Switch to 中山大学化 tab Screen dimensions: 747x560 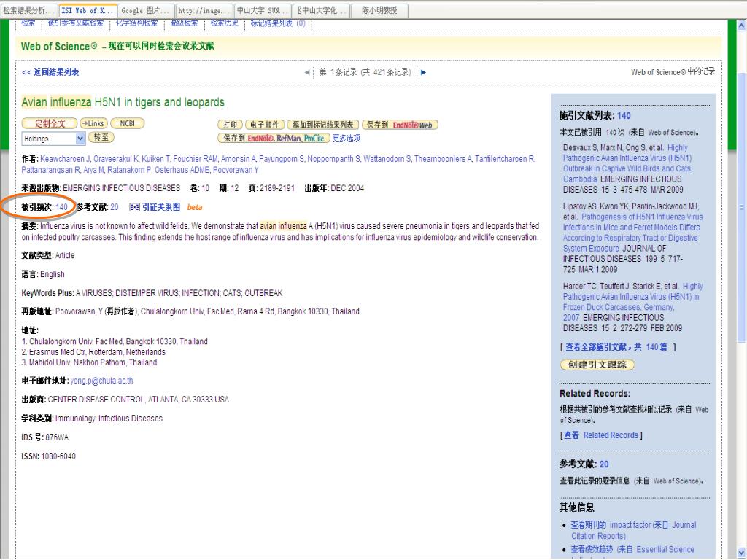click(321, 10)
